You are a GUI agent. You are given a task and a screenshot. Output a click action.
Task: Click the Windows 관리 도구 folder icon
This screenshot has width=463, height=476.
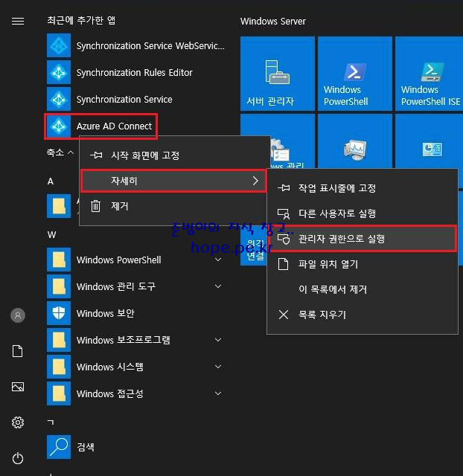[59, 286]
